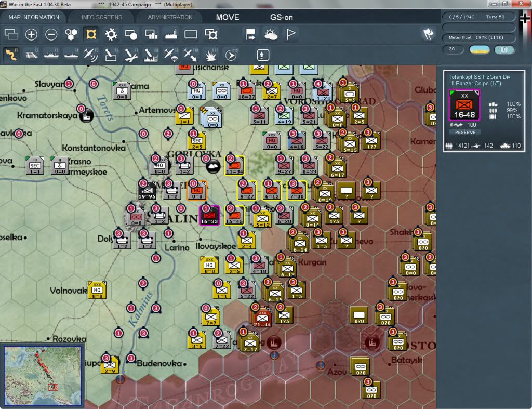Click the 30 value field

pos(453,49)
